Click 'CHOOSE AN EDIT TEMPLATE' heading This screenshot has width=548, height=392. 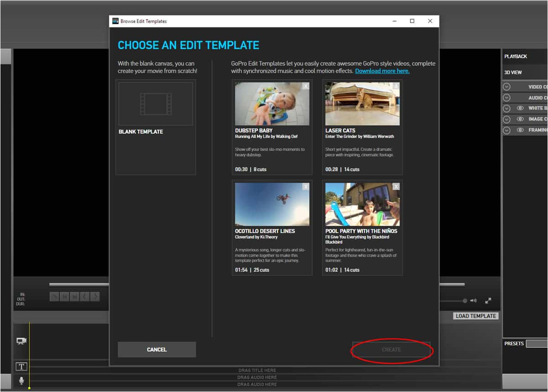189,45
